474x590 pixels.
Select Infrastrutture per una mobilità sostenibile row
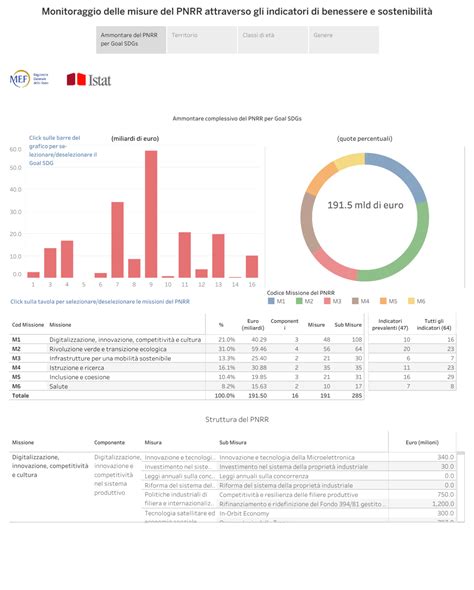[187, 358]
